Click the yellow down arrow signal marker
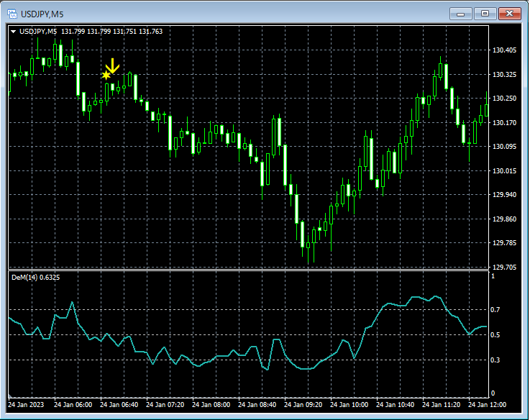 coord(112,65)
